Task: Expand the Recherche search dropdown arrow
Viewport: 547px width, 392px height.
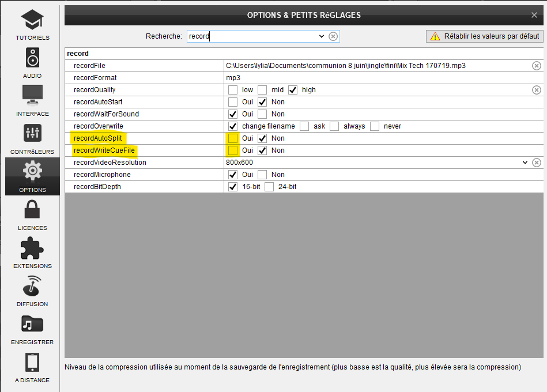Action: tap(322, 36)
